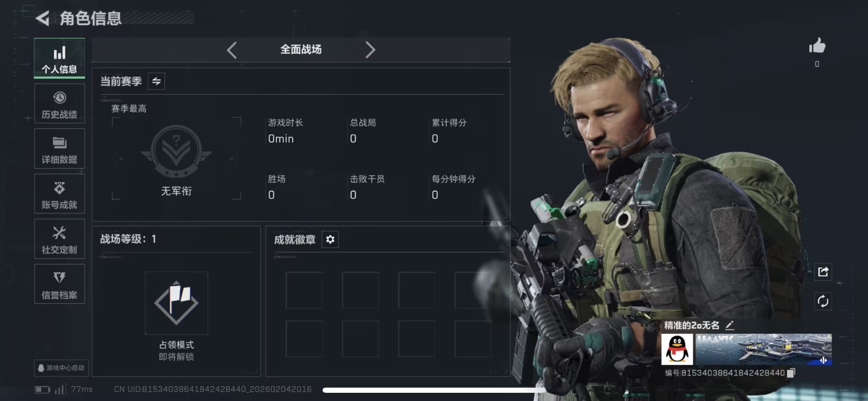Toggle the 当前赛季 season switch button
This screenshot has width=868, height=401.
157,81
